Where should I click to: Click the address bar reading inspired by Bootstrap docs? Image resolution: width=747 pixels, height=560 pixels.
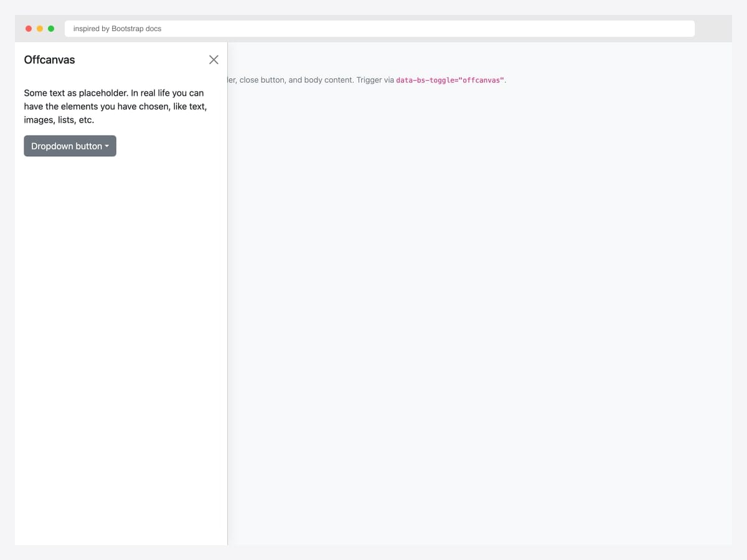[380, 29]
